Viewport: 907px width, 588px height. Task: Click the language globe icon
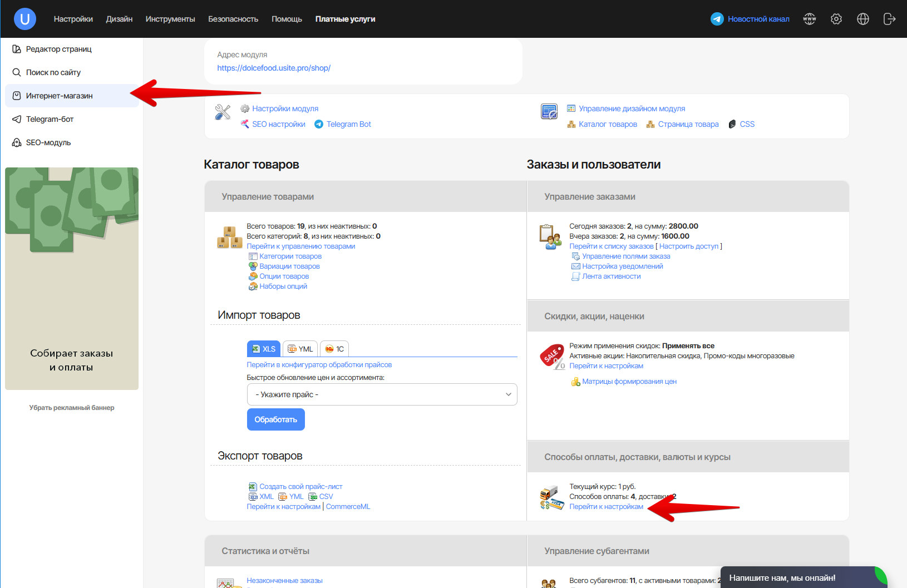click(x=862, y=19)
